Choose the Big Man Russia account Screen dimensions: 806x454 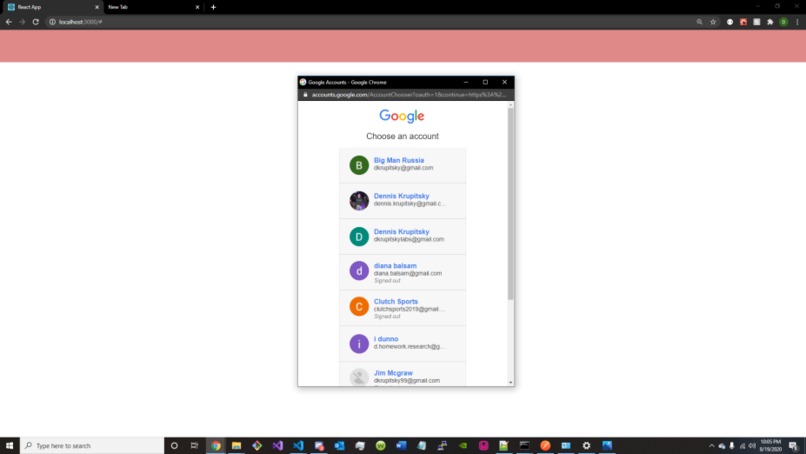tap(402, 165)
